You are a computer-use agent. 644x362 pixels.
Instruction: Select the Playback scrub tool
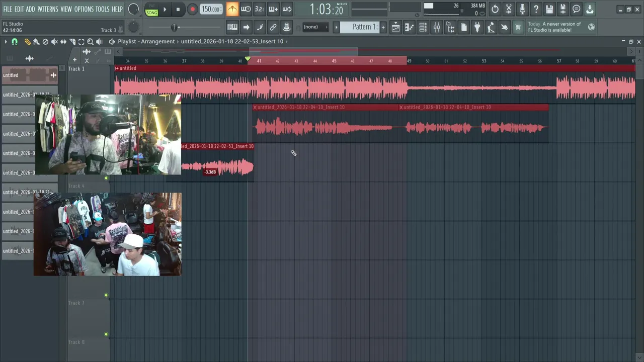click(99, 42)
